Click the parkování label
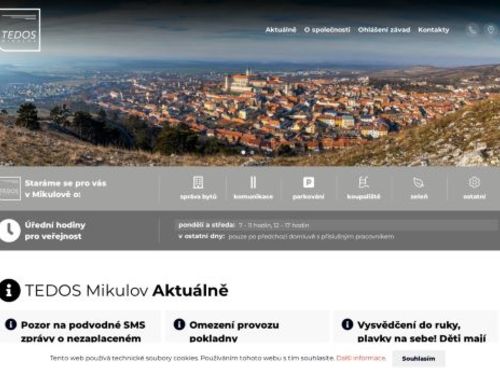500x375 pixels. (x=308, y=197)
